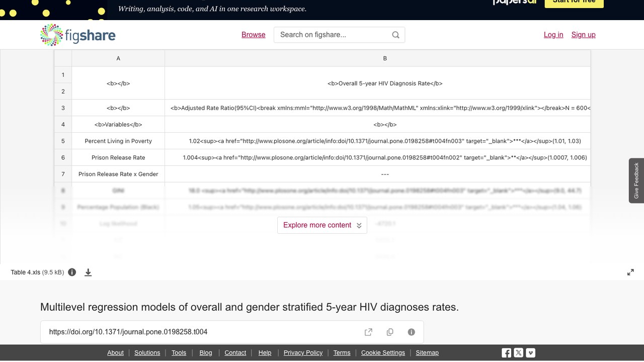Viewport: 644px width, 362px height.
Task: Open the Sitemap footer link
Action: tap(427, 353)
